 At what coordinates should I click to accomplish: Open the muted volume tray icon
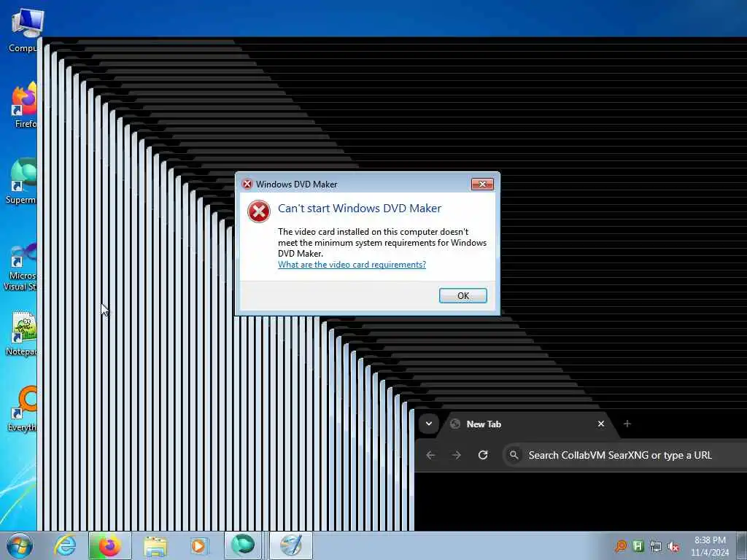673,546
